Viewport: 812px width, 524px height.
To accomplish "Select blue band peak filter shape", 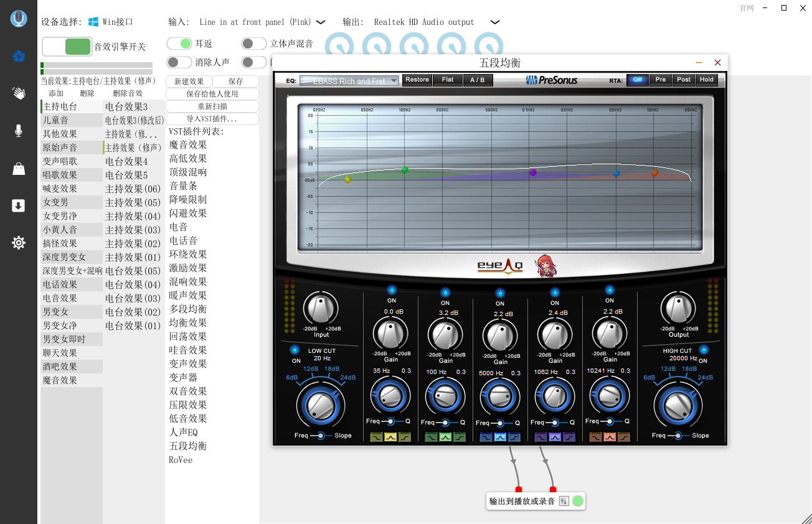I will click(500, 437).
